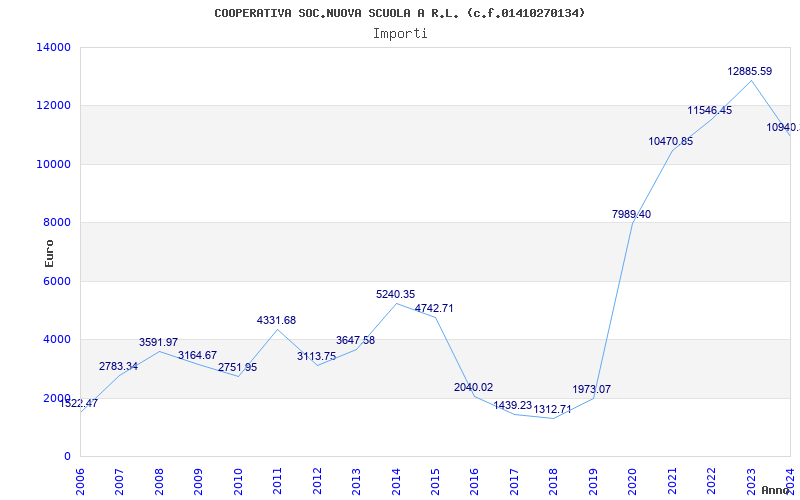
Task: Click the 2016 year label
Action: (475, 481)
